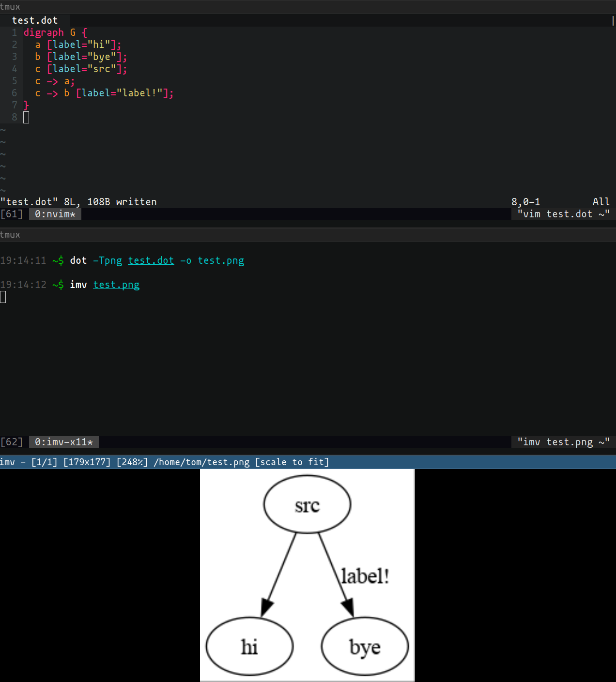
Task: Click the 0:nvim* tmux window tab
Action: tap(55, 214)
